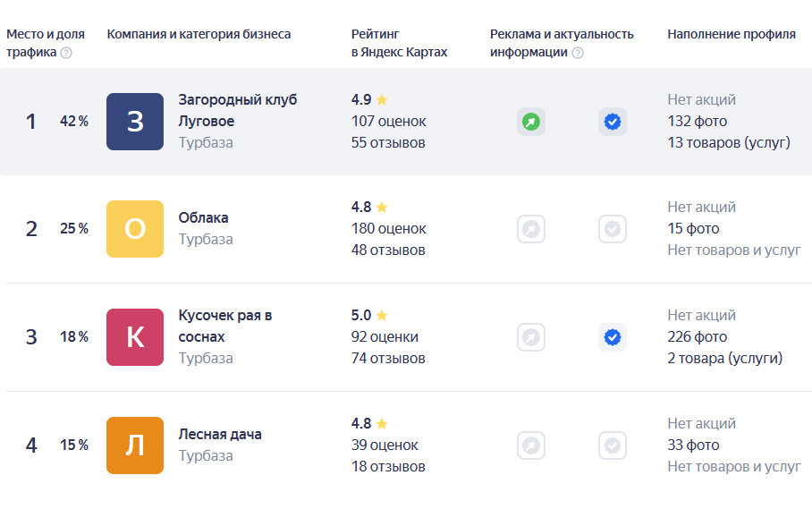The width and height of the screenshot is (812, 526).
Task: Click the greyed advertising icon for Облака
Action: coord(531,229)
